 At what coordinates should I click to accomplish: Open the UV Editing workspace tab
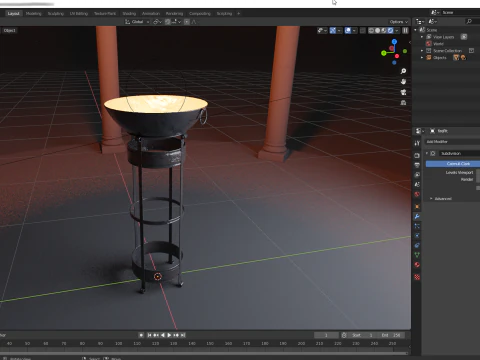pyautogui.click(x=79, y=14)
